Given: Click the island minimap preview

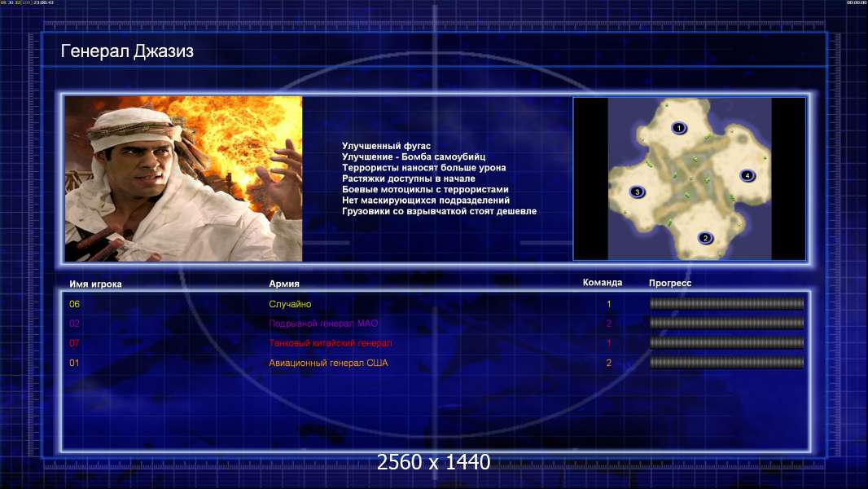Looking at the screenshot, I should (689, 178).
